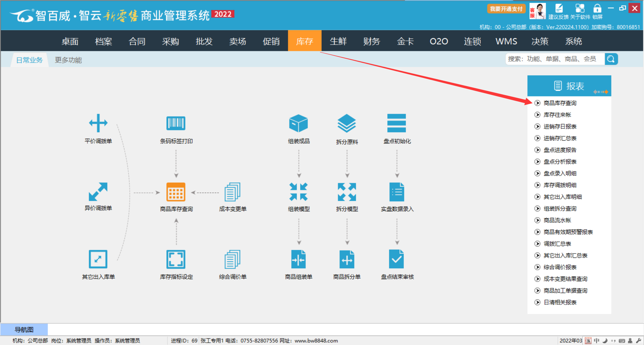Click the 库存指标设定 icon
Screen dimensions: 644x345
coord(176,259)
